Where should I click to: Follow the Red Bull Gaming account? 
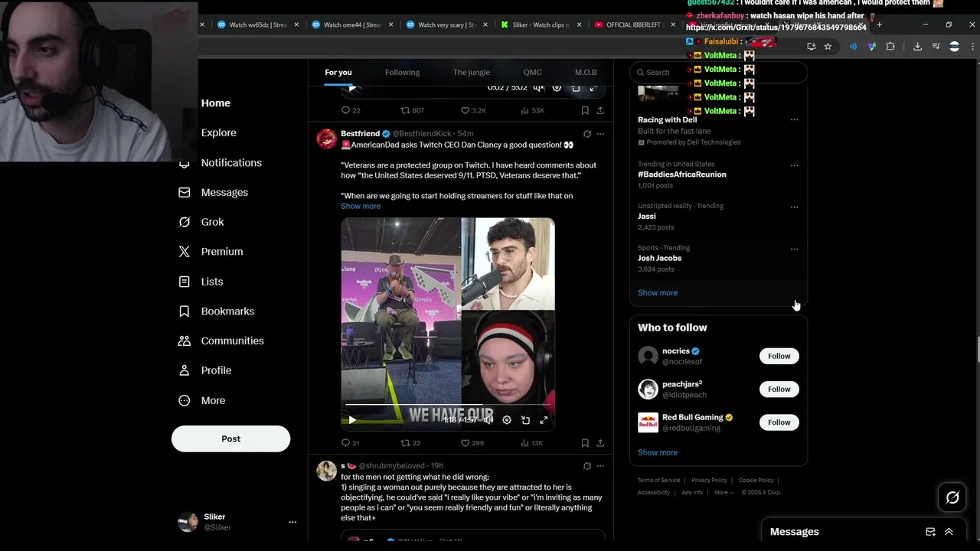click(779, 422)
